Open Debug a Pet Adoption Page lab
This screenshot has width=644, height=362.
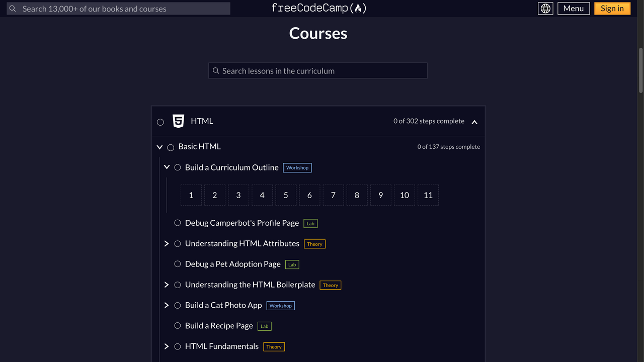[233, 264]
